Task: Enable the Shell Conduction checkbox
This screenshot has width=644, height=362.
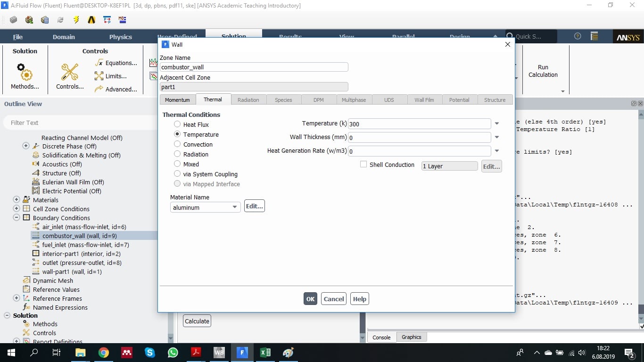Action: [x=363, y=165]
